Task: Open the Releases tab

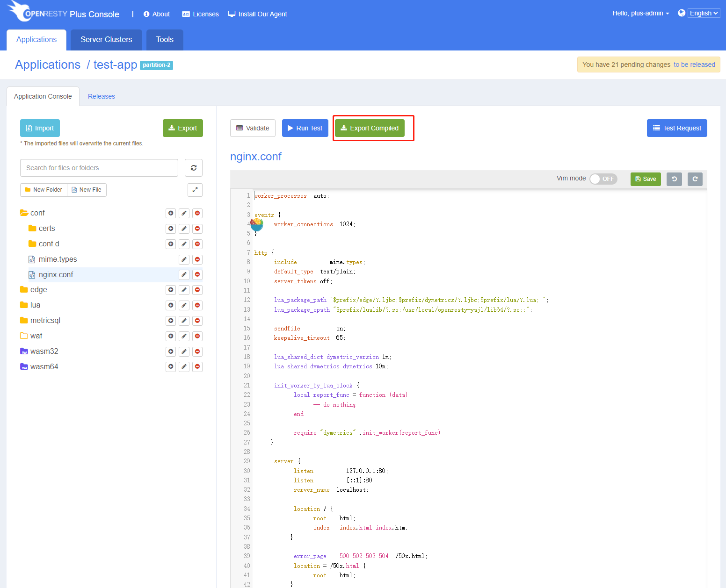Action: tap(102, 96)
